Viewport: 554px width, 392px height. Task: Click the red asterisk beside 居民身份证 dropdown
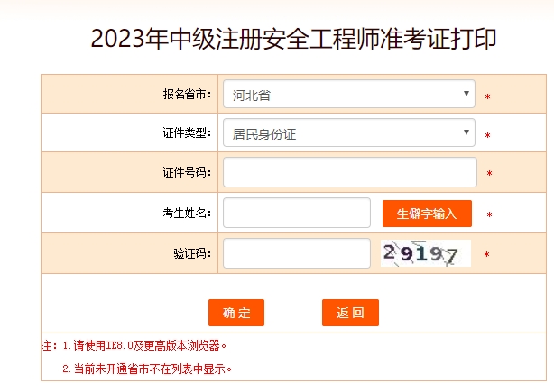point(487,136)
